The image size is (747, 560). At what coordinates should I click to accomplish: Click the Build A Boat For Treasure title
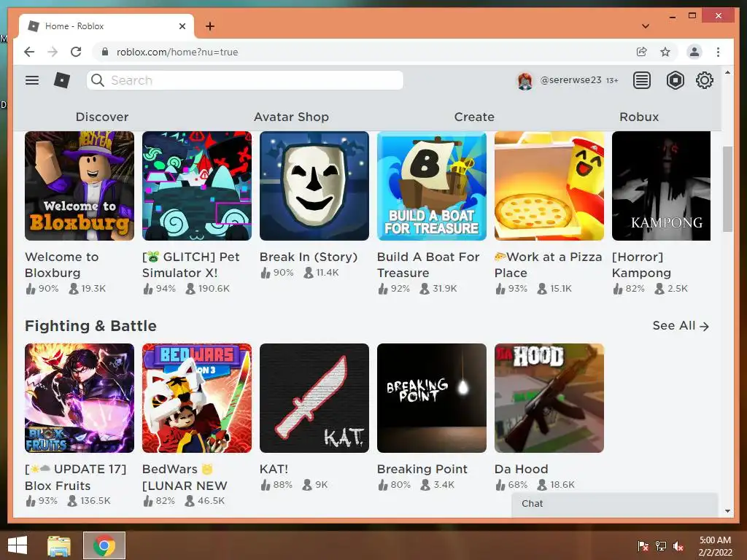(427, 265)
